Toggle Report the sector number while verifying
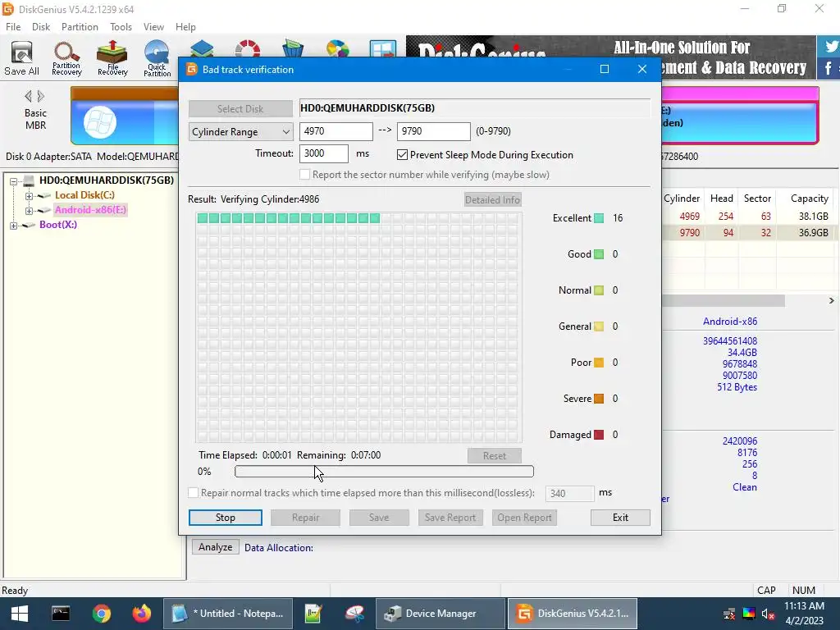The height and width of the screenshot is (630, 840). click(x=305, y=175)
